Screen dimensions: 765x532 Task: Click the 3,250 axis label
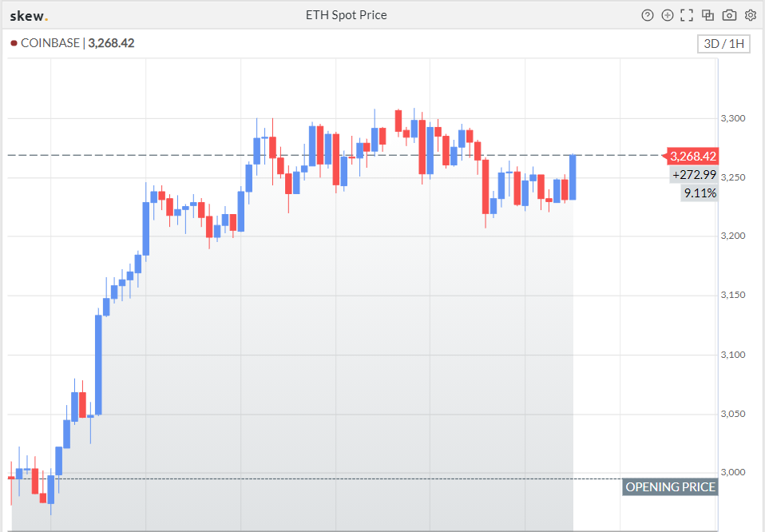(733, 177)
